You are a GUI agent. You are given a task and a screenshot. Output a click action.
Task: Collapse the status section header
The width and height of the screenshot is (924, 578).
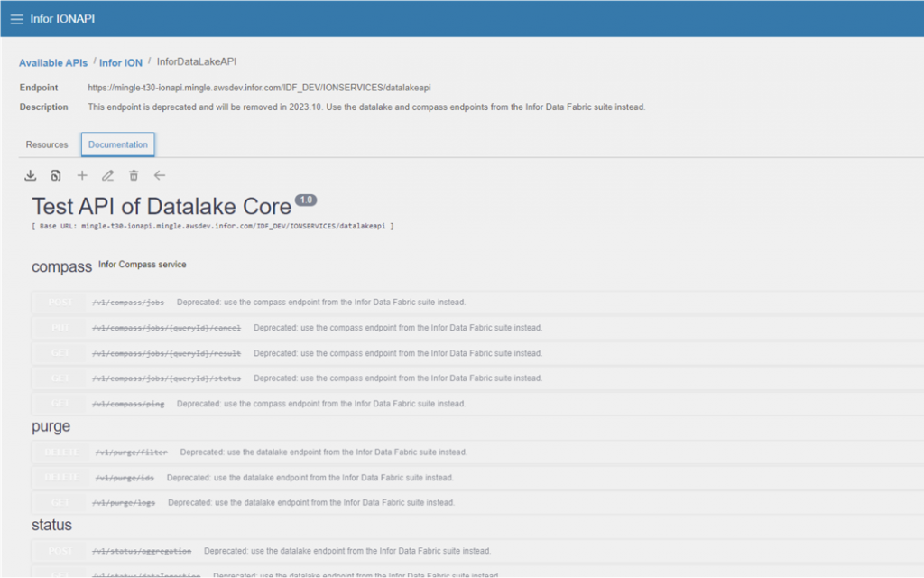coord(51,525)
